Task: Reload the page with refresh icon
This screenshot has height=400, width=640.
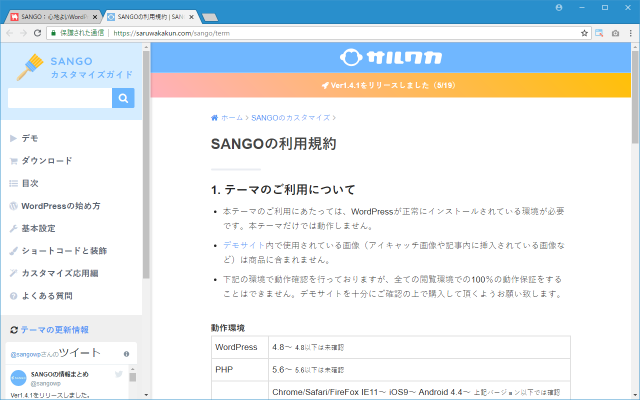Action: [38, 33]
